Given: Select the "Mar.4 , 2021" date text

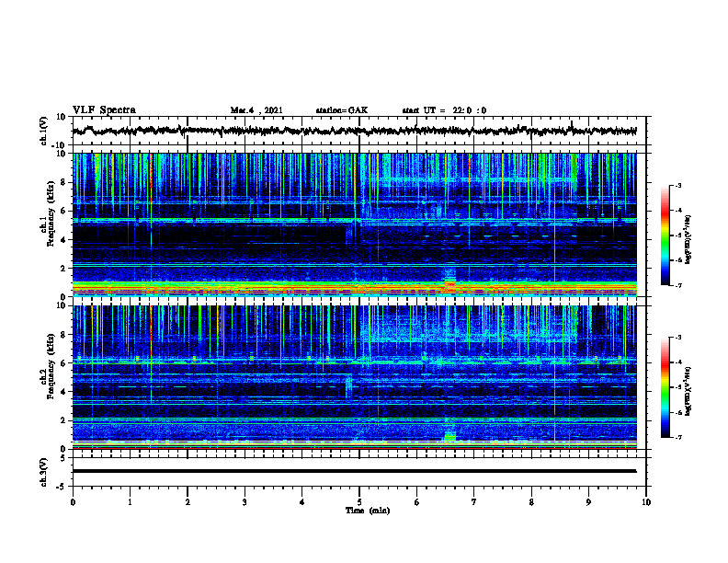Looking at the screenshot, I should (x=256, y=110).
